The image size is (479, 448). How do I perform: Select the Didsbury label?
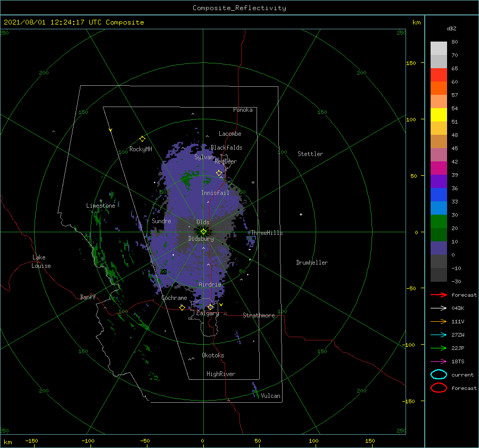[x=201, y=239]
